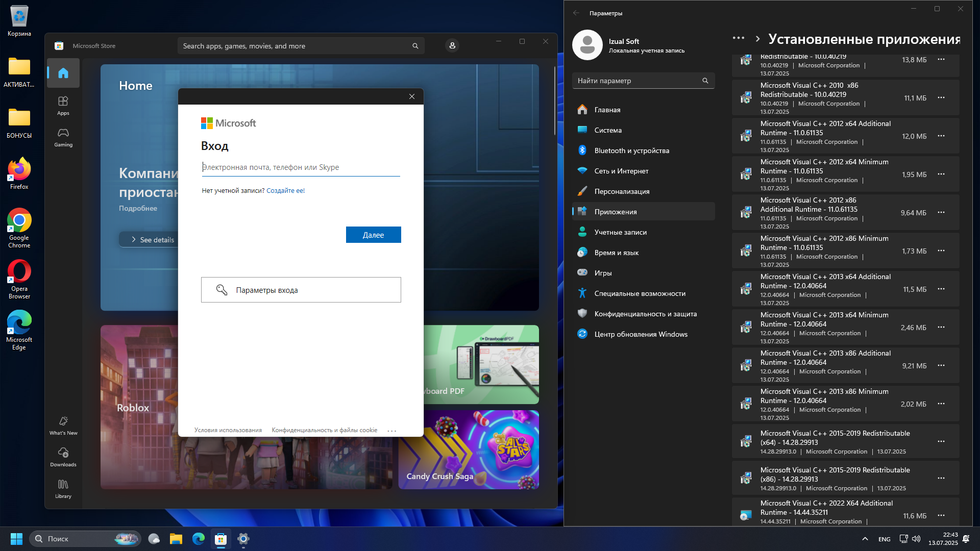
Task: Click the taskbar 'Поиск' search box
Action: point(85,539)
